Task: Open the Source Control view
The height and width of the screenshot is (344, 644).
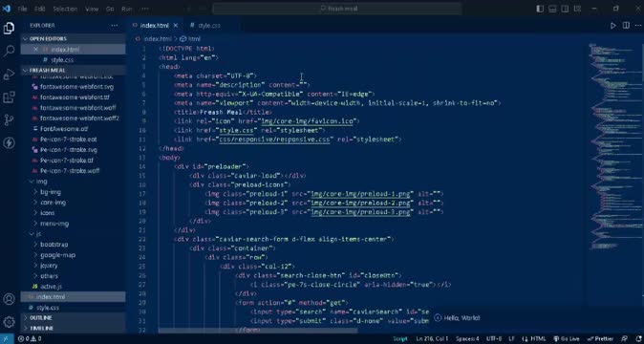Action: coord(9,119)
